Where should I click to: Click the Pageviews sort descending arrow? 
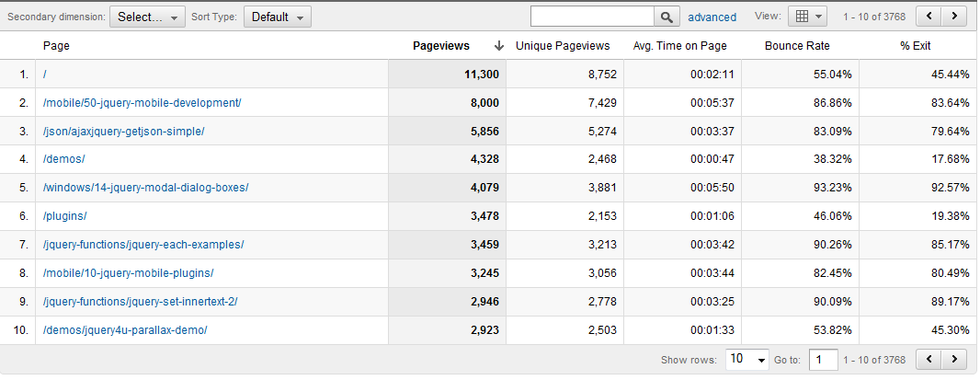(498, 46)
